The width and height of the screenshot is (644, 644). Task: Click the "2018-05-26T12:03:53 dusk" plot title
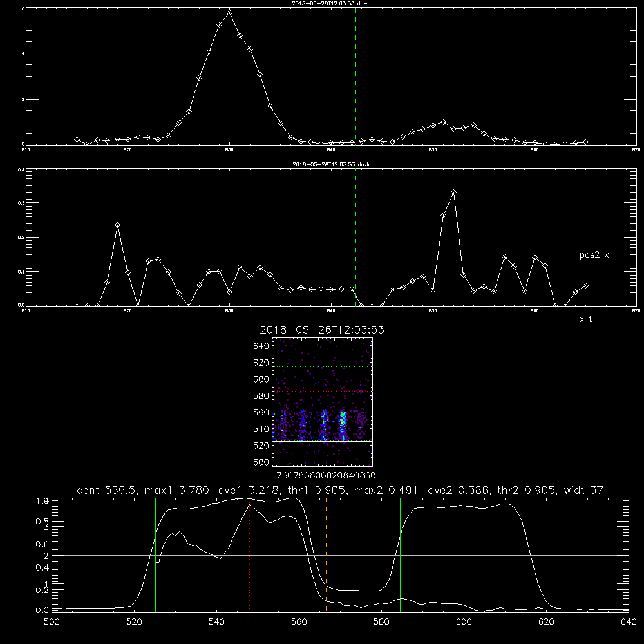pos(331,164)
